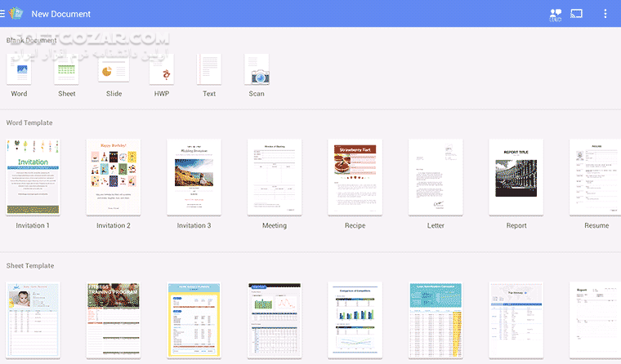Create a blank Word document

(x=19, y=69)
